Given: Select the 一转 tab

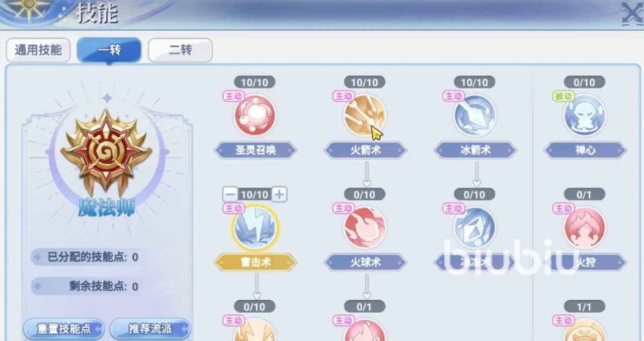Looking at the screenshot, I should coord(109,50).
